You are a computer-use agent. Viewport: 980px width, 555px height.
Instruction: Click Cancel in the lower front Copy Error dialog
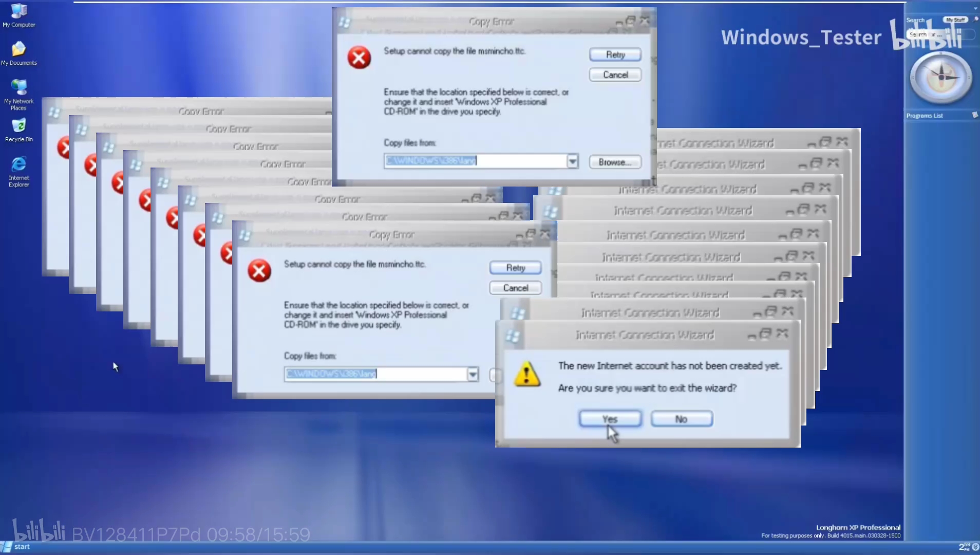[x=516, y=288]
